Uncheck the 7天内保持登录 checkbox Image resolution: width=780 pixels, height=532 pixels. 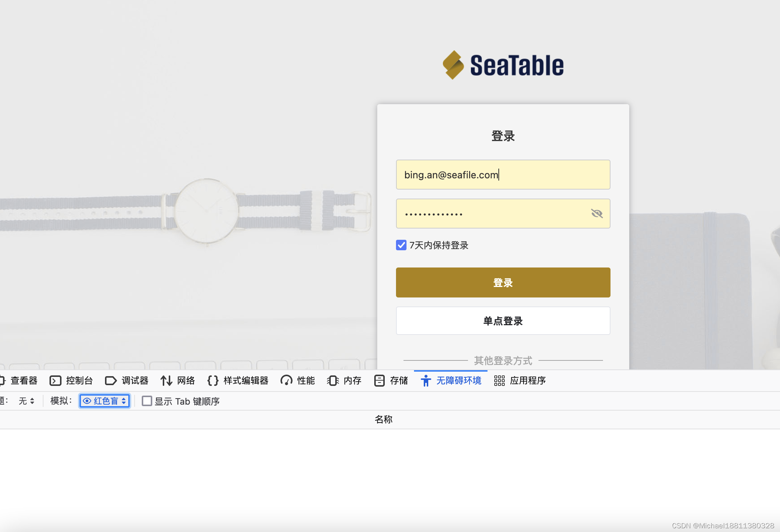pyautogui.click(x=401, y=245)
